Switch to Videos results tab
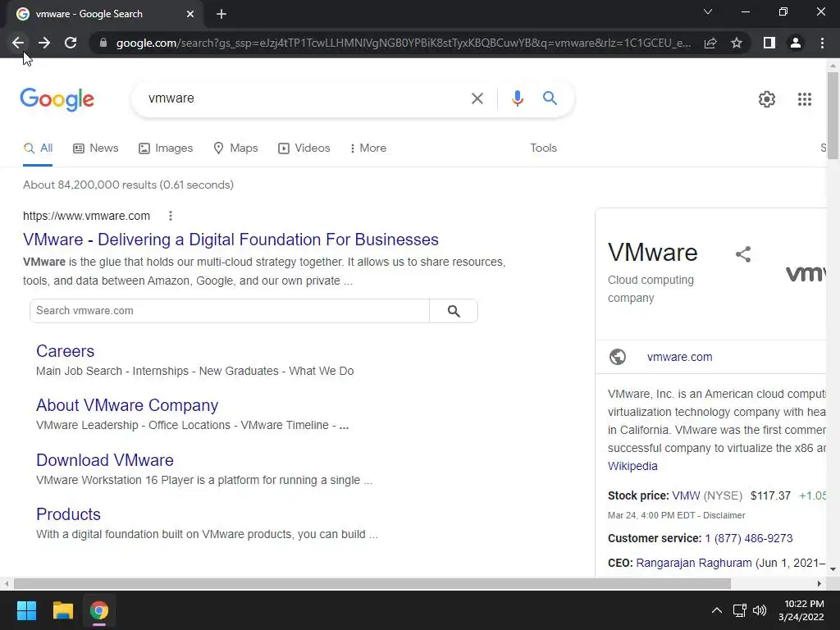 (304, 148)
